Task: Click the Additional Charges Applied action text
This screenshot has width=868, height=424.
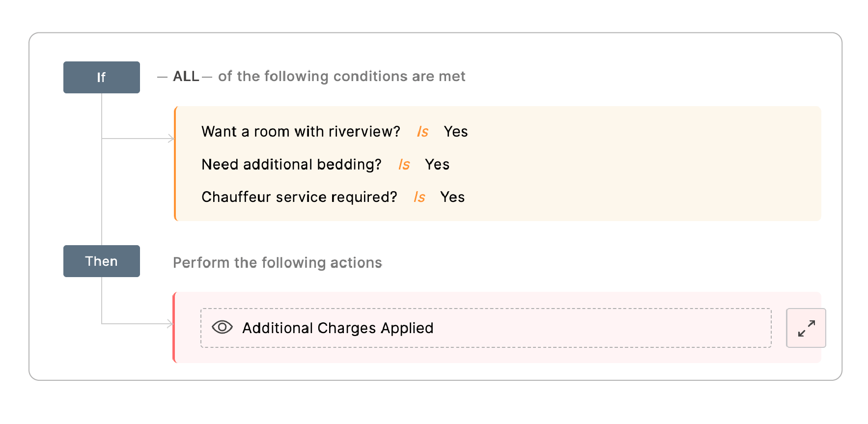Action: pyautogui.click(x=338, y=328)
